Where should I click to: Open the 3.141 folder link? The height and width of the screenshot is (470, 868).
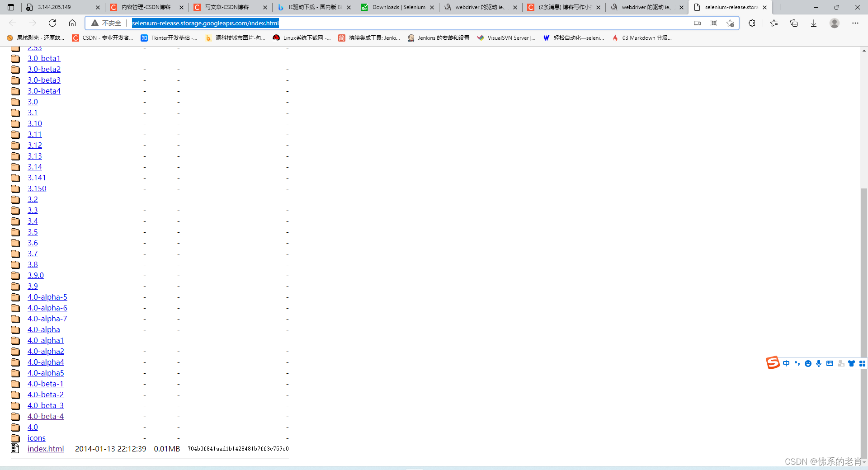click(37, 178)
